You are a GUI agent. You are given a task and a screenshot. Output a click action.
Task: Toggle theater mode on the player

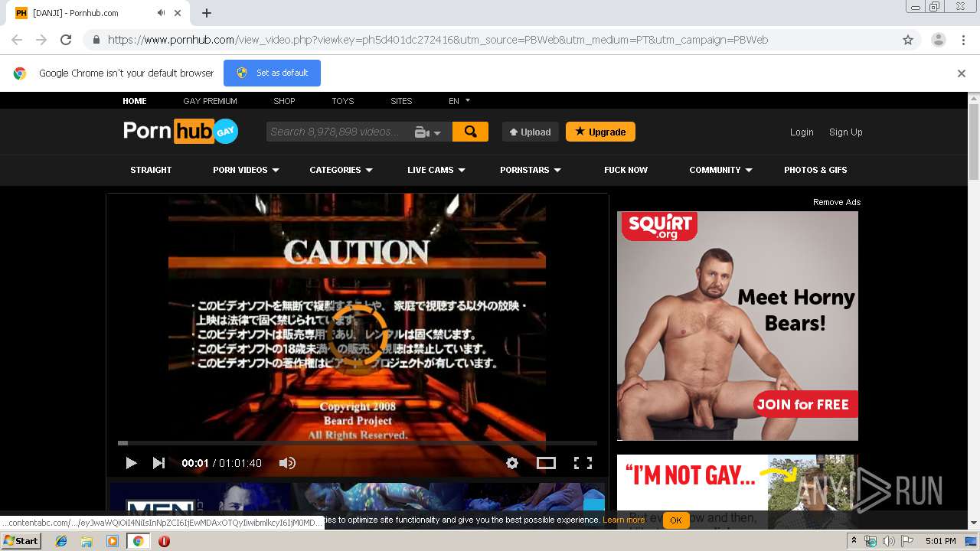point(546,463)
